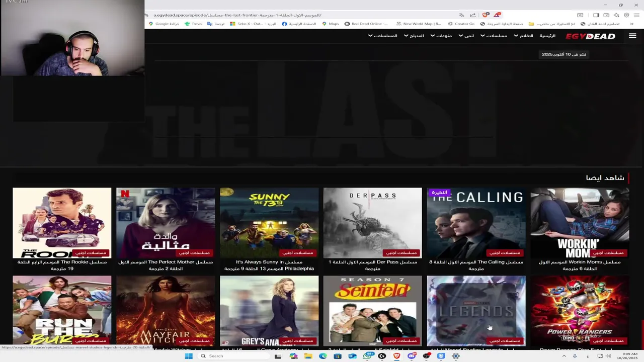This screenshot has width=644, height=362.
Task: Open the الرئيسية home menu item
Action: [x=547, y=36]
